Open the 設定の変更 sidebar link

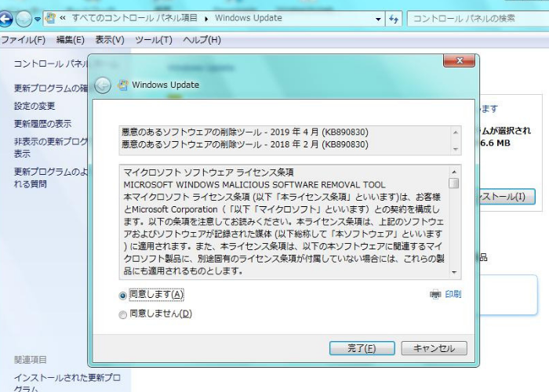click(x=35, y=106)
